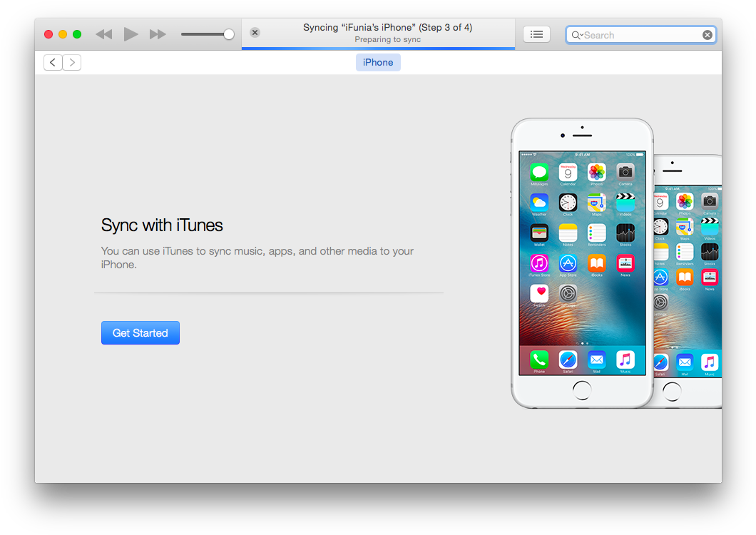Click the Settings gear icon on front iPhone

click(x=568, y=293)
